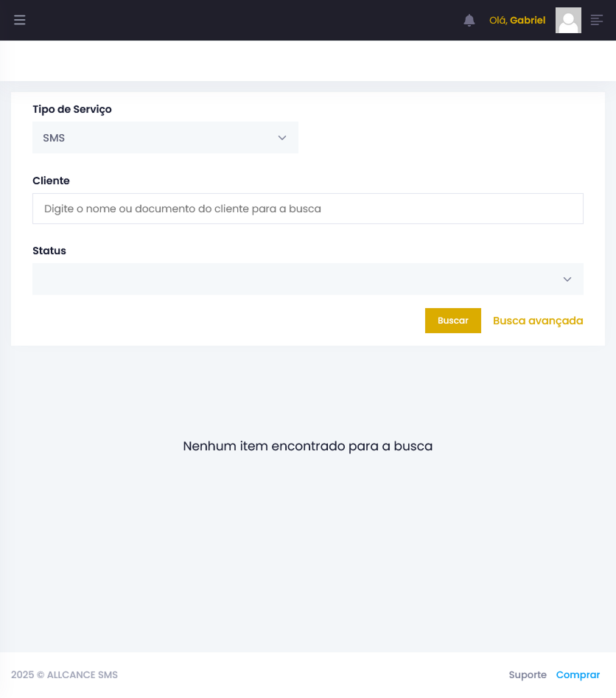The width and height of the screenshot is (616, 698).
Task: Open the notifications bell
Action: pyautogui.click(x=469, y=21)
